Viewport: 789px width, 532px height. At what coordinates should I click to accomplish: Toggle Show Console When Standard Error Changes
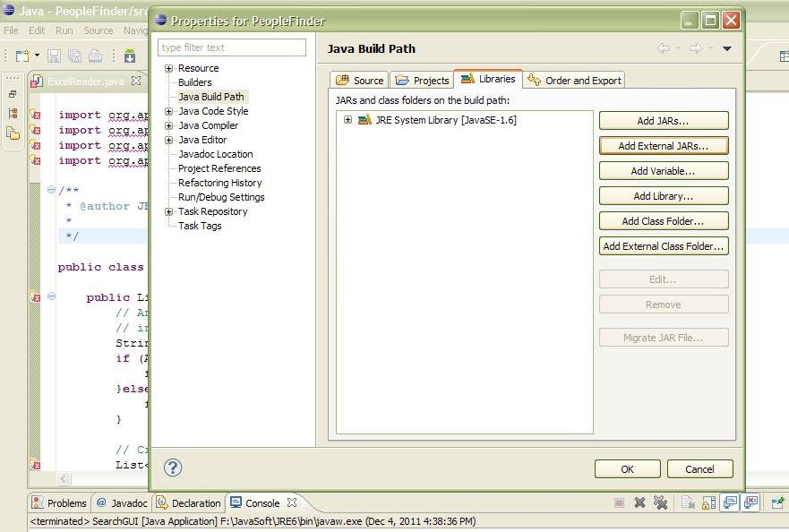(750, 502)
